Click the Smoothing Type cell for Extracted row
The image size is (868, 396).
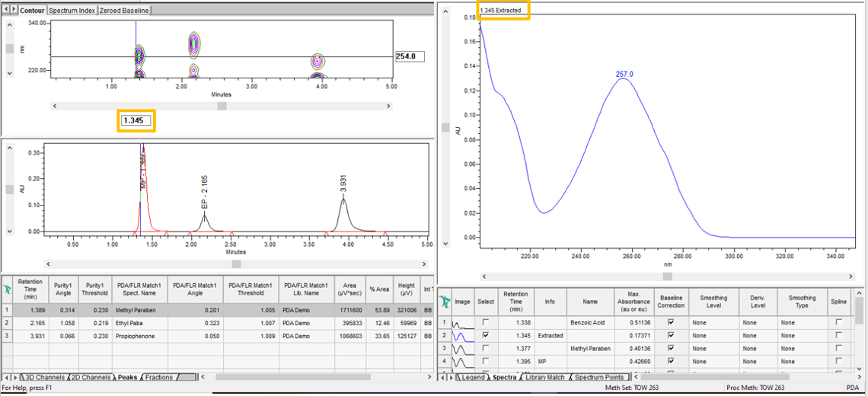(802, 335)
